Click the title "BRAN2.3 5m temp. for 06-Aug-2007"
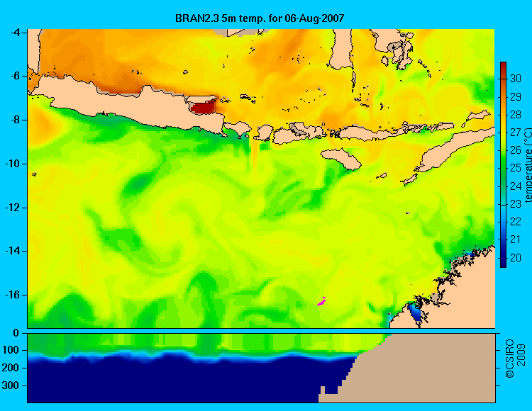The height and width of the screenshot is (411, 532). coord(260,18)
